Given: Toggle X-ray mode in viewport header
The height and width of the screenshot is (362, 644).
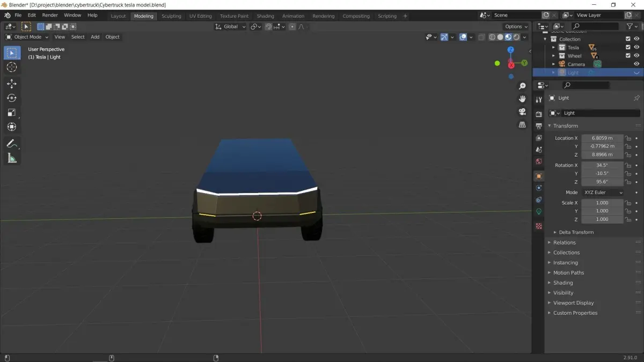Looking at the screenshot, I should click(x=481, y=37).
